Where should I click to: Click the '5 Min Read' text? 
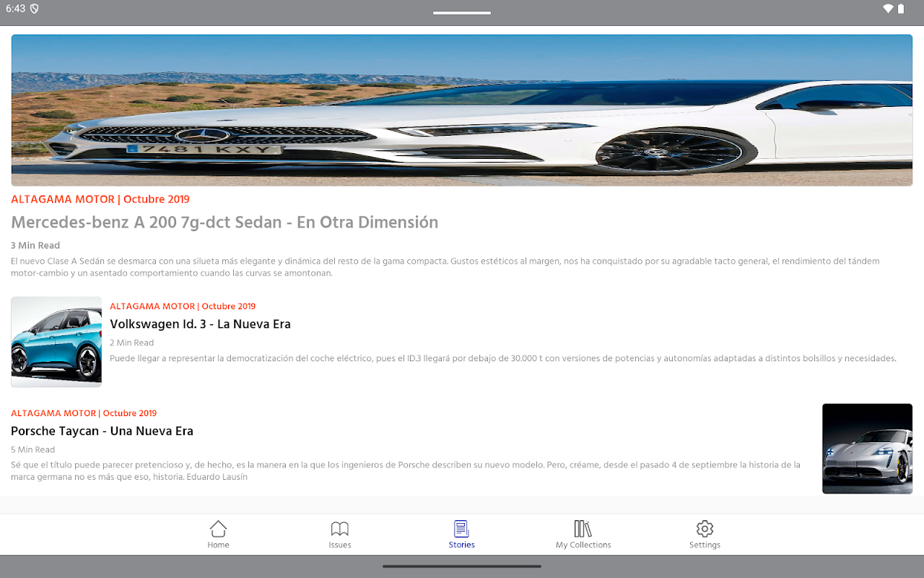click(x=33, y=450)
